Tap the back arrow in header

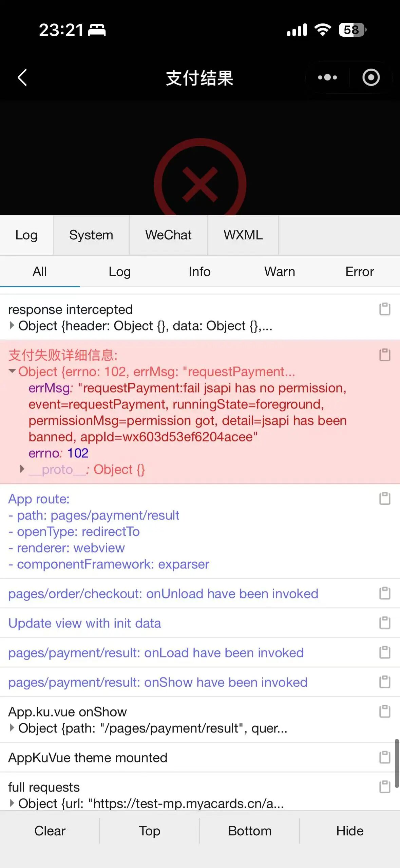[22, 78]
